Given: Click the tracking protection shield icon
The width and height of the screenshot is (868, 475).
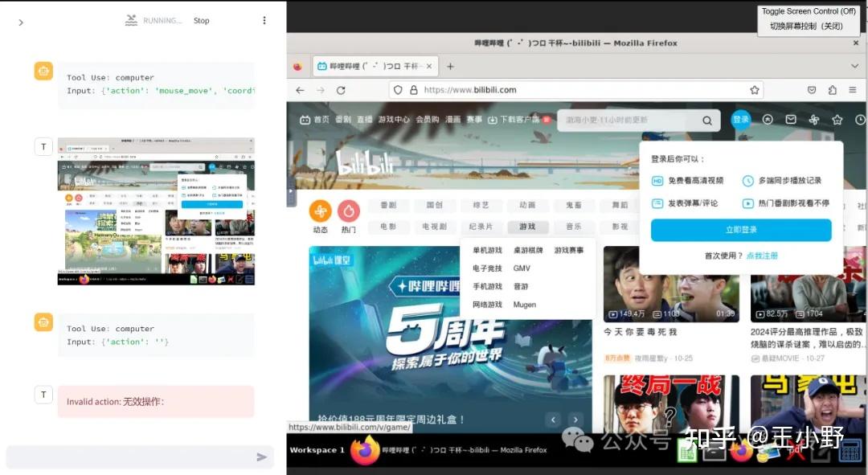Looking at the screenshot, I should click(x=398, y=90).
